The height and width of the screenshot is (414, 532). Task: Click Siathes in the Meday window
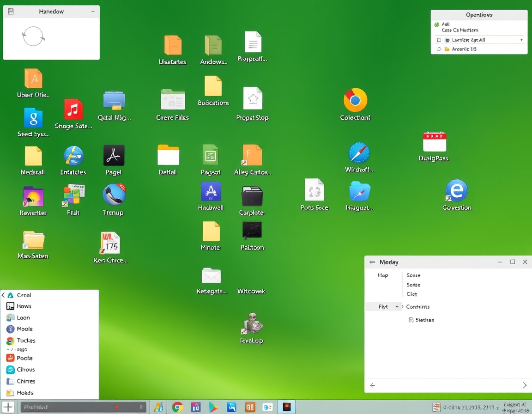(x=424, y=320)
